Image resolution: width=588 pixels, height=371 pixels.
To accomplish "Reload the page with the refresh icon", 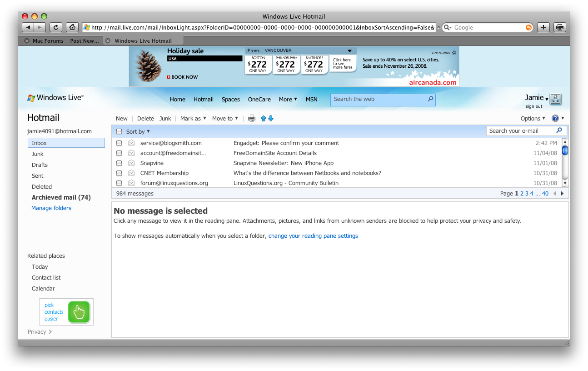I will coord(56,27).
